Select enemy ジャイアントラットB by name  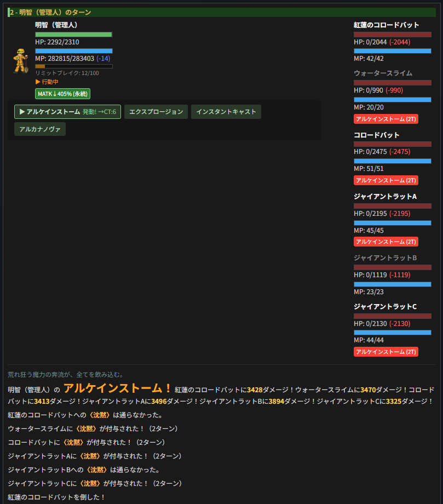pyautogui.click(x=385, y=257)
